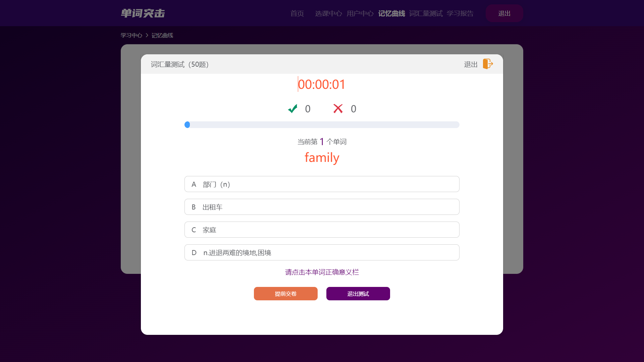
Task: Pick answer D n.进退两难的境地,困境
Action: 322,252
